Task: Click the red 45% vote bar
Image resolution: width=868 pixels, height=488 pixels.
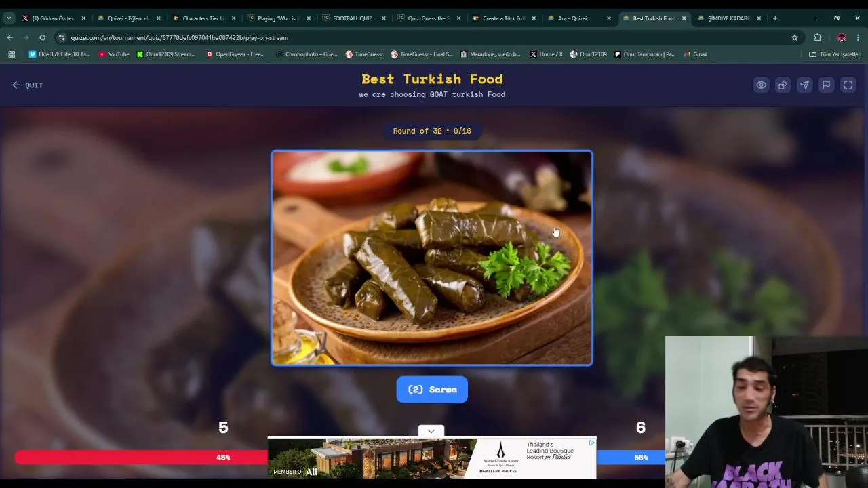Action: point(141,457)
